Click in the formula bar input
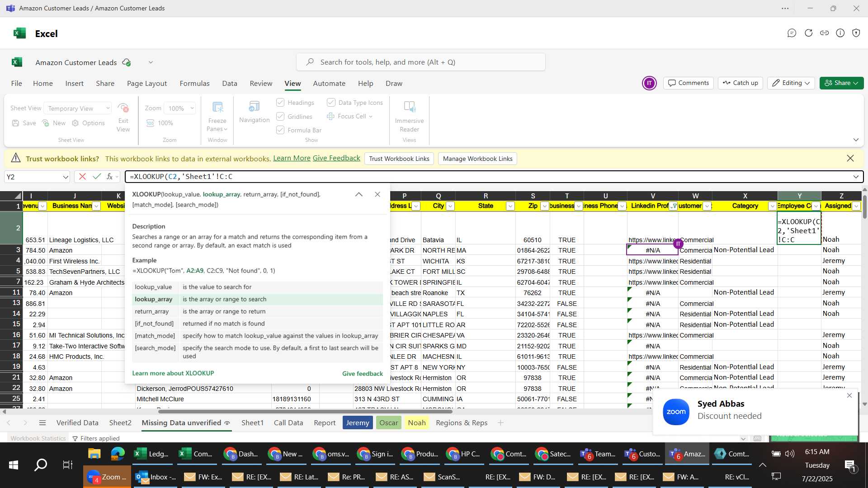 [x=488, y=177]
